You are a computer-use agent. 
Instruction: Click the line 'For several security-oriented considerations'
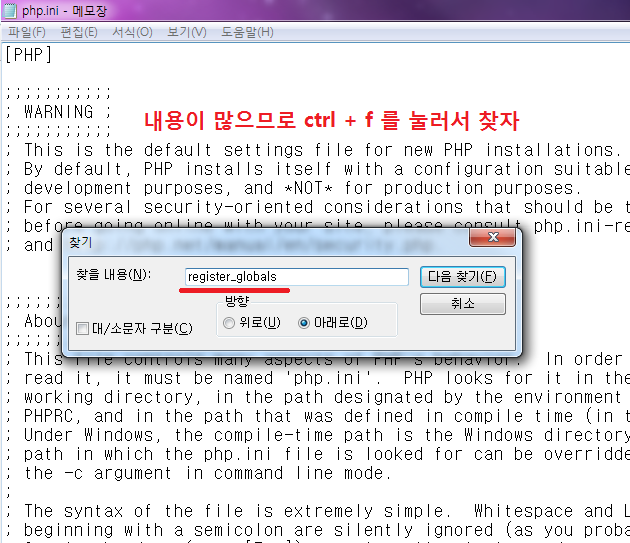[x=317, y=207]
